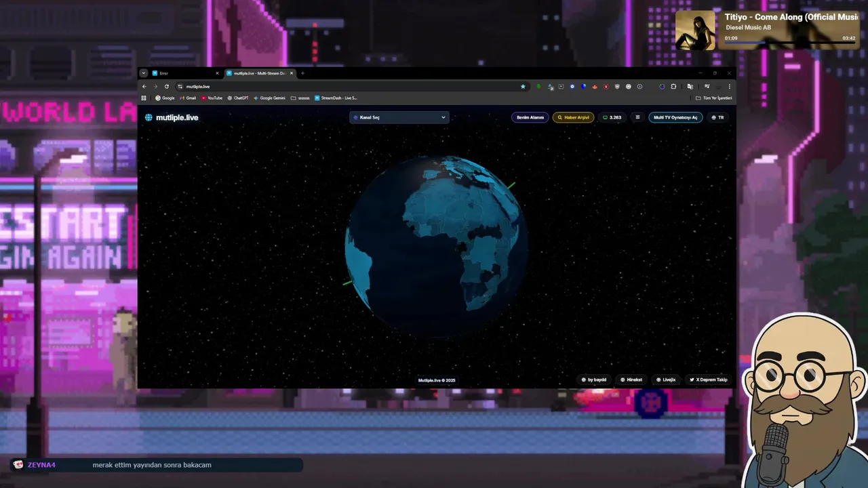
Task: Open the tab search dropdown arrow
Action: click(144, 73)
